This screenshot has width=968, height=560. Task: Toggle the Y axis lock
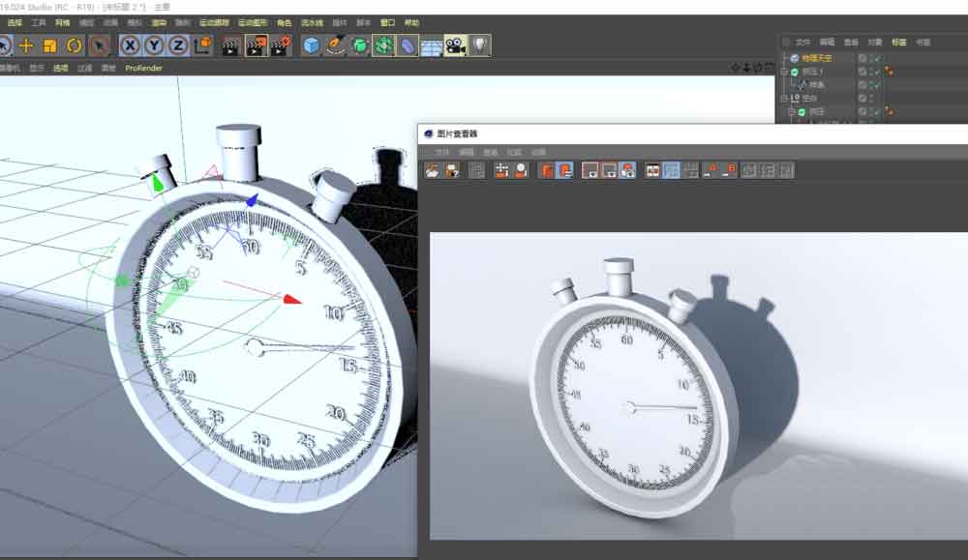tap(154, 45)
